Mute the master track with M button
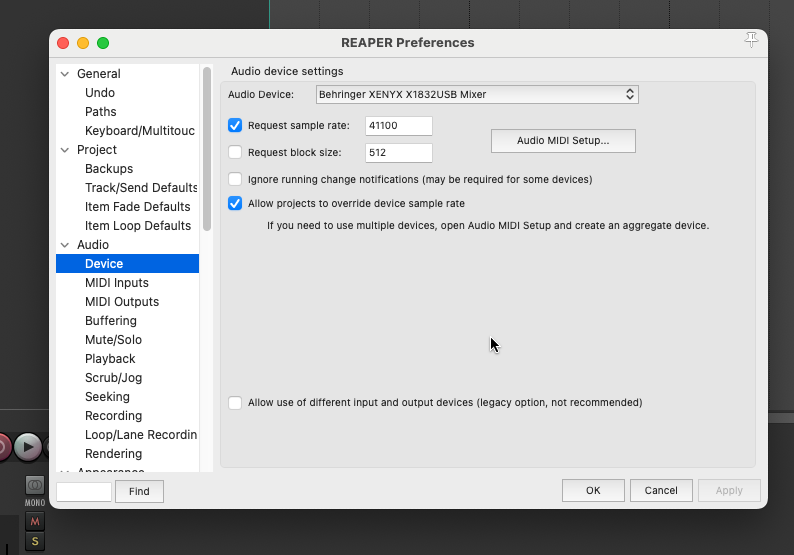The image size is (794, 555). [x=35, y=521]
